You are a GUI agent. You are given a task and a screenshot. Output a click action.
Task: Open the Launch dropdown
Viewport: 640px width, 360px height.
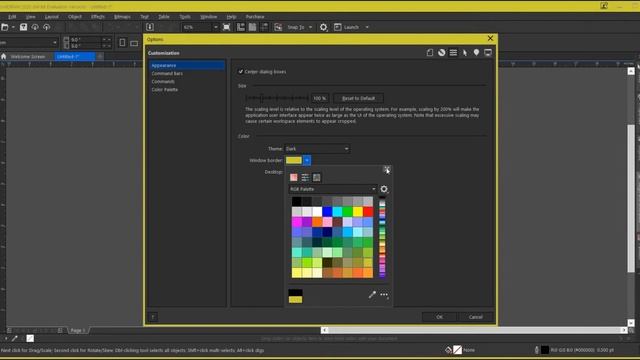tap(367, 27)
